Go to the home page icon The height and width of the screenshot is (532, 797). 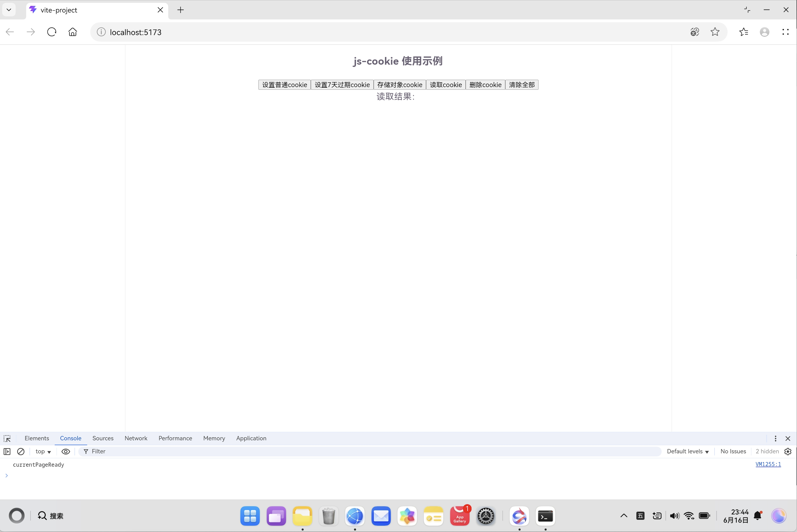pos(73,32)
